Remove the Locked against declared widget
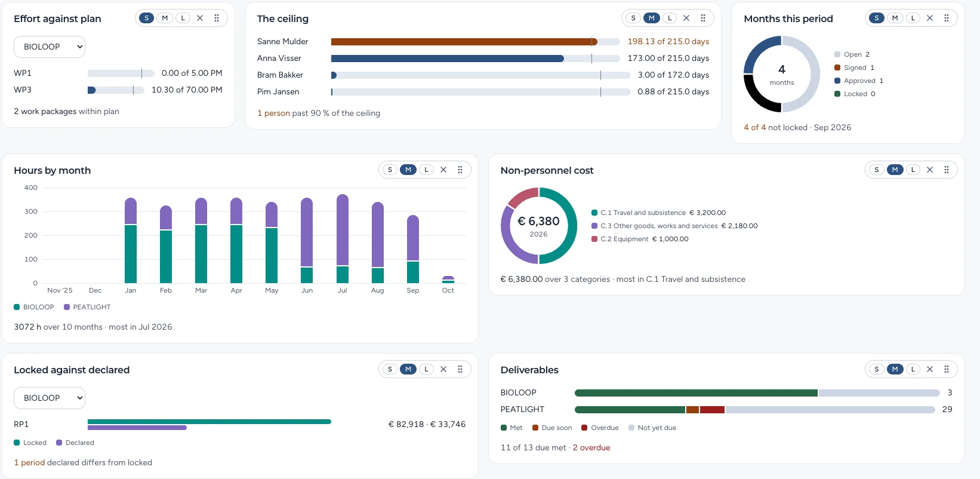The image size is (980, 479). point(443,369)
